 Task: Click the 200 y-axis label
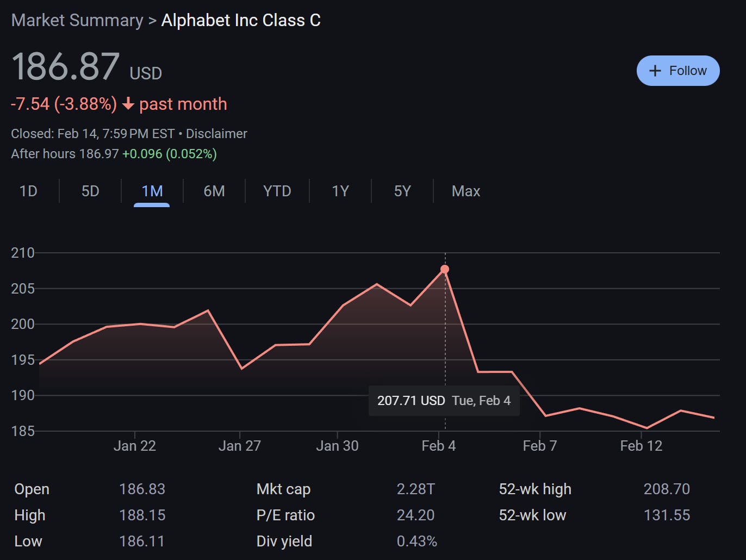(23, 324)
